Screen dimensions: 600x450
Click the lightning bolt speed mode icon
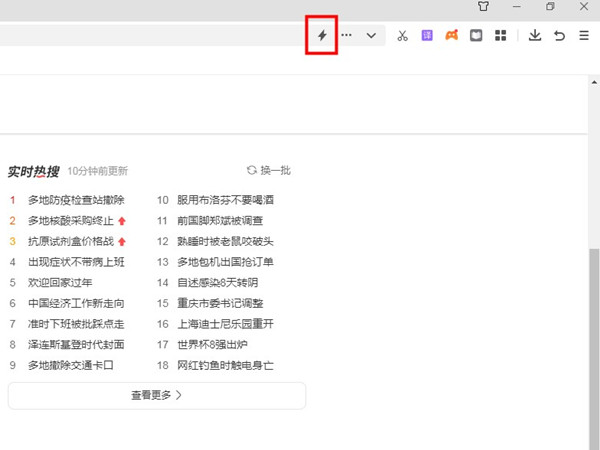pos(322,35)
